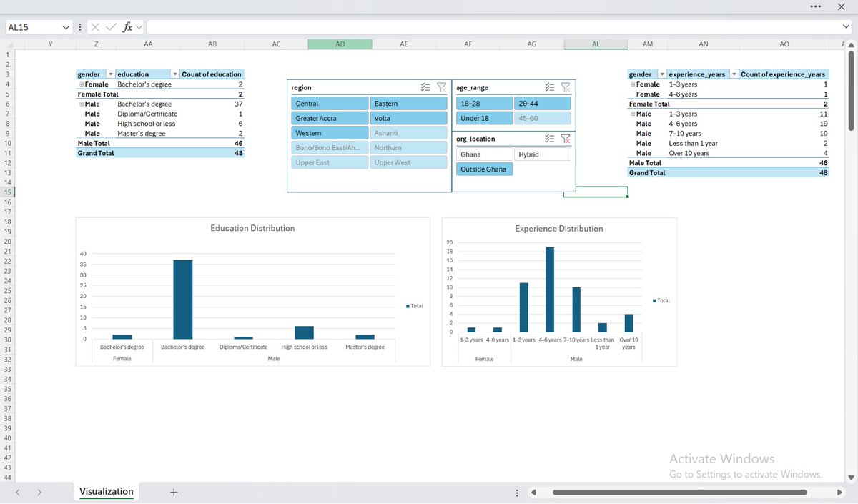Image resolution: width=858 pixels, height=504 pixels.
Task: Go to previous sheet arrow
Action: click(19, 492)
